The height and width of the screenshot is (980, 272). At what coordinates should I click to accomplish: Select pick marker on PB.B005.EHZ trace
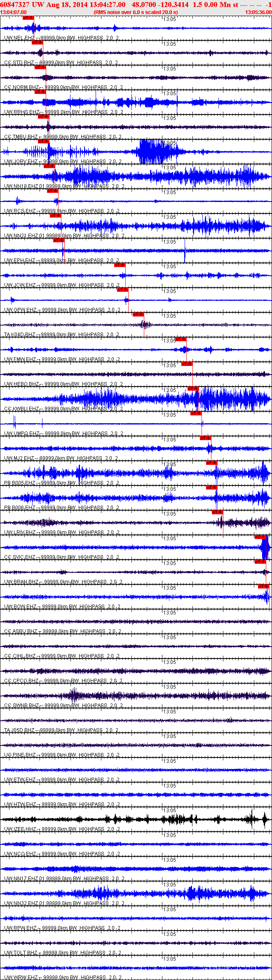point(212,463)
